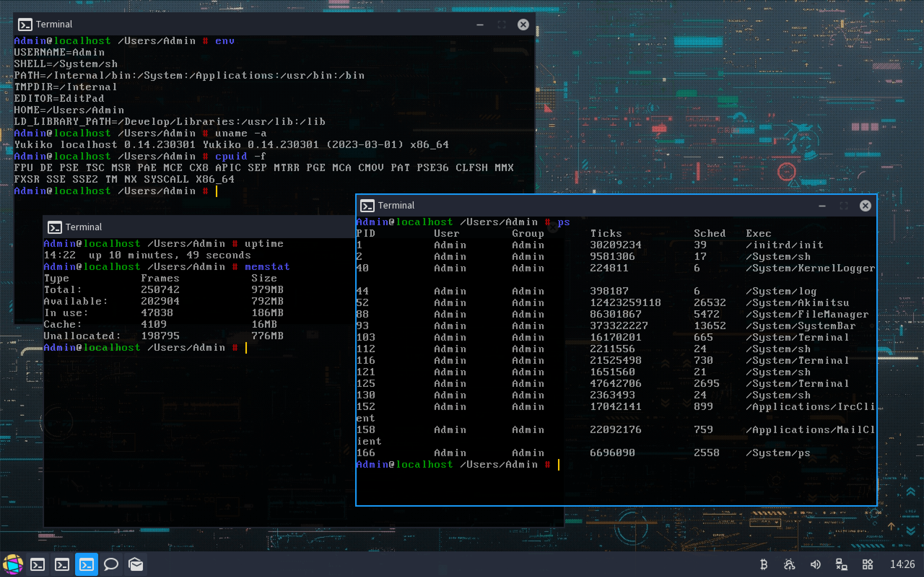Maximize the env Terminal window
The image size is (924, 577).
point(501,25)
